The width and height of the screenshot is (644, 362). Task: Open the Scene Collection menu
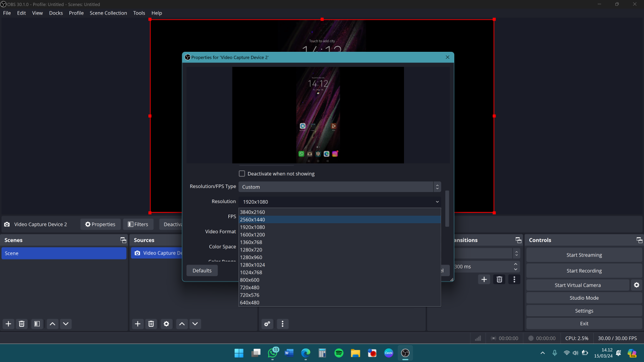coord(108,13)
